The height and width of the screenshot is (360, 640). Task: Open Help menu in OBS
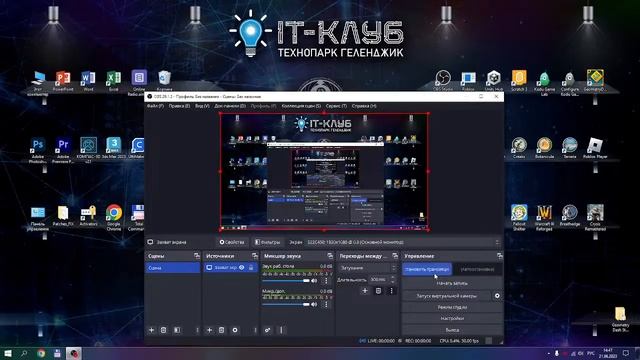(x=364, y=106)
